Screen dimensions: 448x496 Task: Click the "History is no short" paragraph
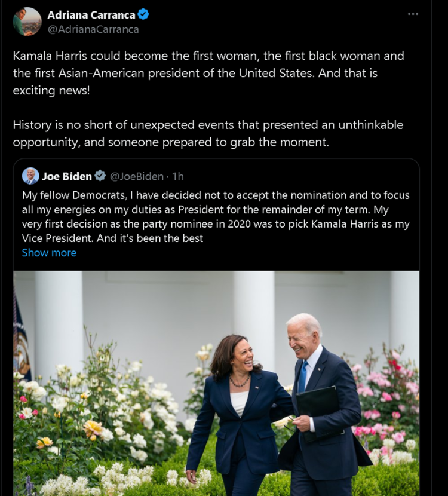[208, 134]
